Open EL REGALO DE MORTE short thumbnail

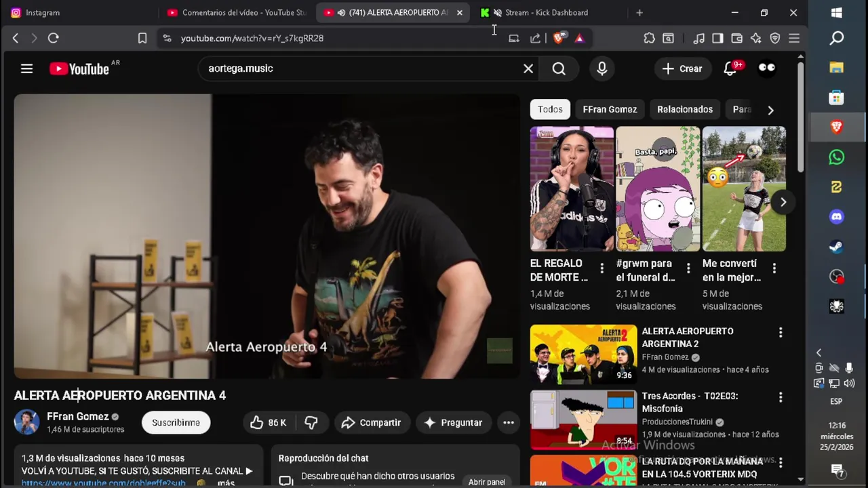(572, 189)
